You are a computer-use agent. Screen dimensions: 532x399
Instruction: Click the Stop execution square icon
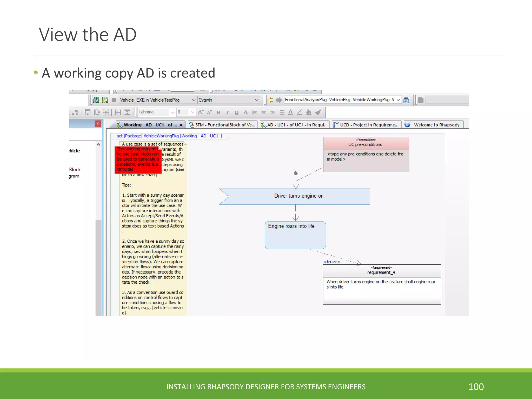click(114, 100)
